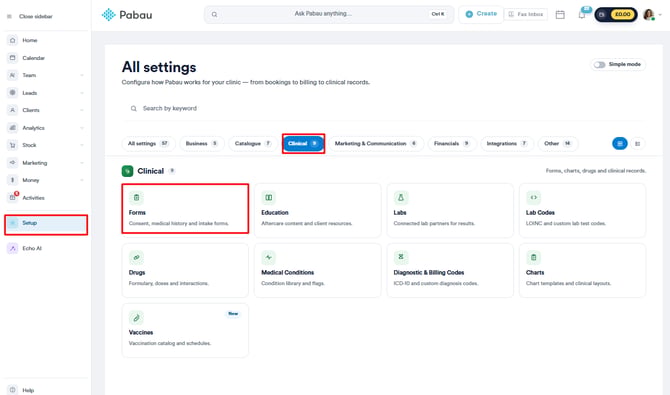
Task: Click the Education card book icon
Action: 269,198
